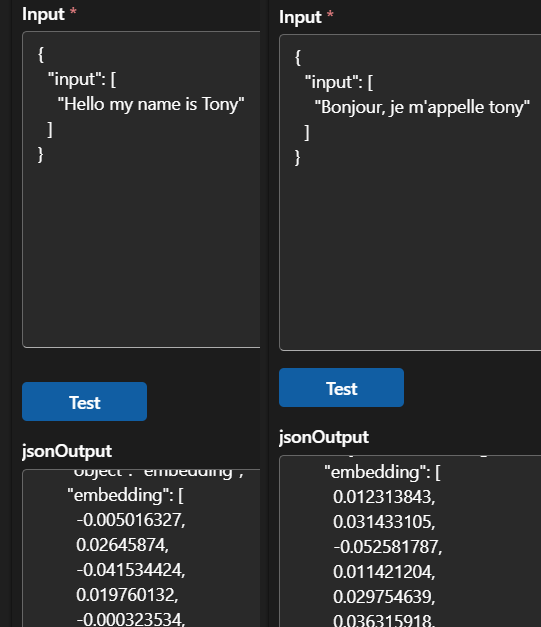This screenshot has height=627, width=541.
Task: Click "embedding": [ line in left output
Action: tap(126, 495)
